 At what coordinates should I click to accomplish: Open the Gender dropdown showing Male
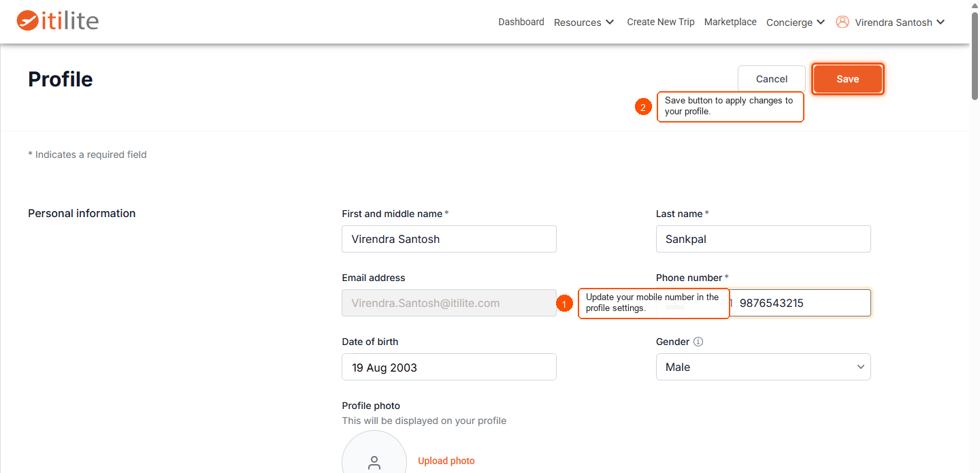[764, 367]
